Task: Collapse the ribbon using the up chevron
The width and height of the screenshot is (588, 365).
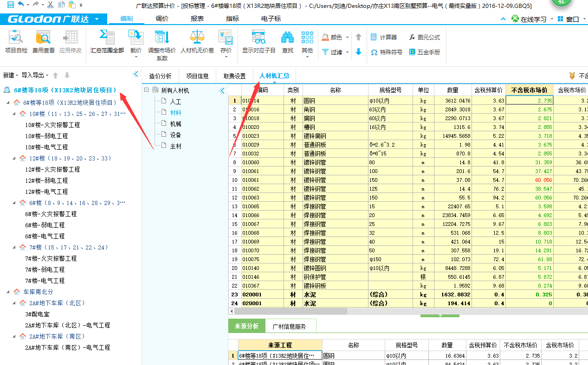Action: [x=504, y=19]
